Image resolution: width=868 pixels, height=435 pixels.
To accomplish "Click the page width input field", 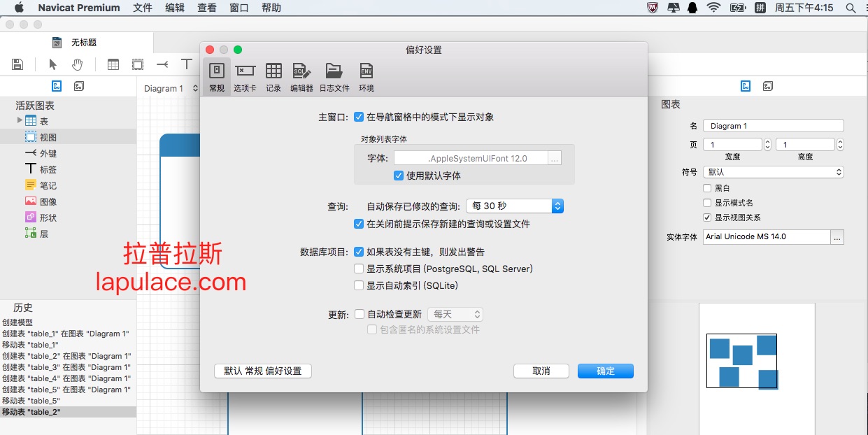I will [x=732, y=145].
